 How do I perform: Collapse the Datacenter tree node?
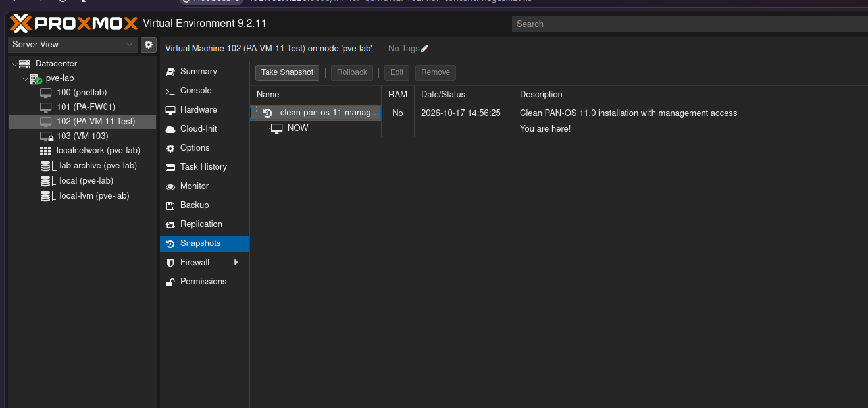tap(14, 64)
